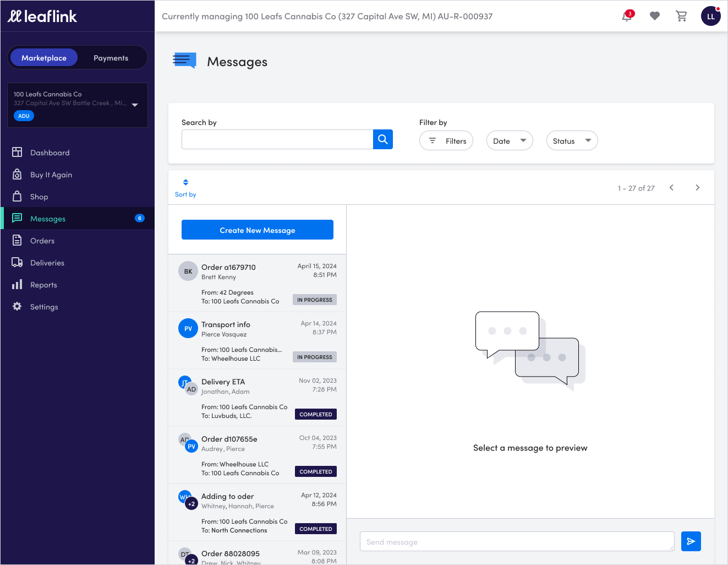728x565 pixels.
Task: Click COMPLETED tag on Order d107655e
Action: (316, 471)
